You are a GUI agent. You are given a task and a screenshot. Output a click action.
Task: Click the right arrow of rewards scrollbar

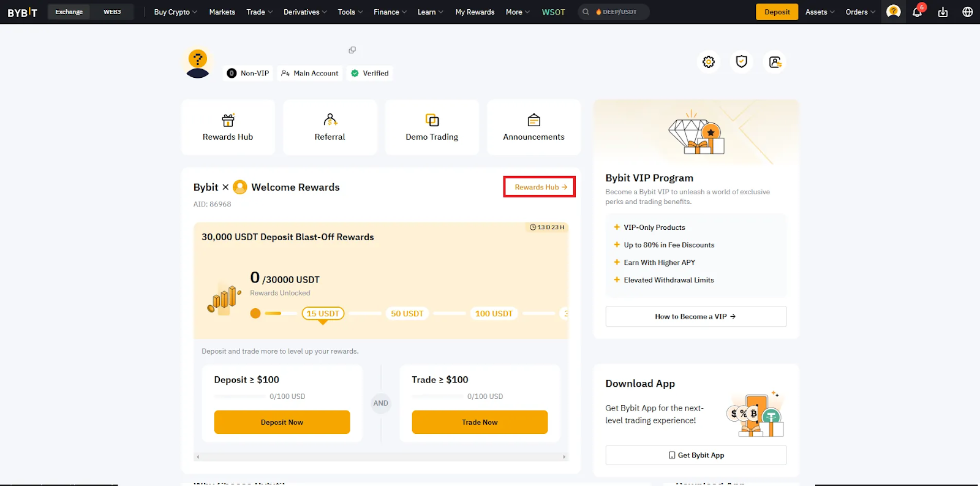click(x=564, y=457)
